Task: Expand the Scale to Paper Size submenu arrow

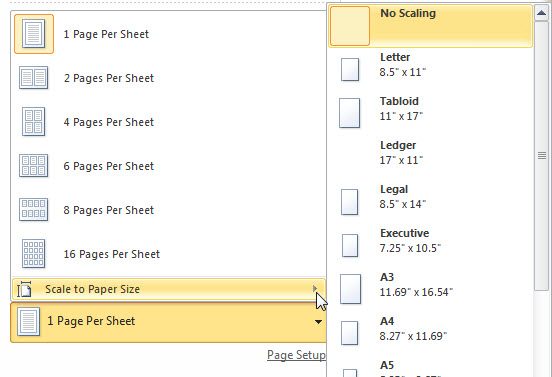Action: coord(315,289)
